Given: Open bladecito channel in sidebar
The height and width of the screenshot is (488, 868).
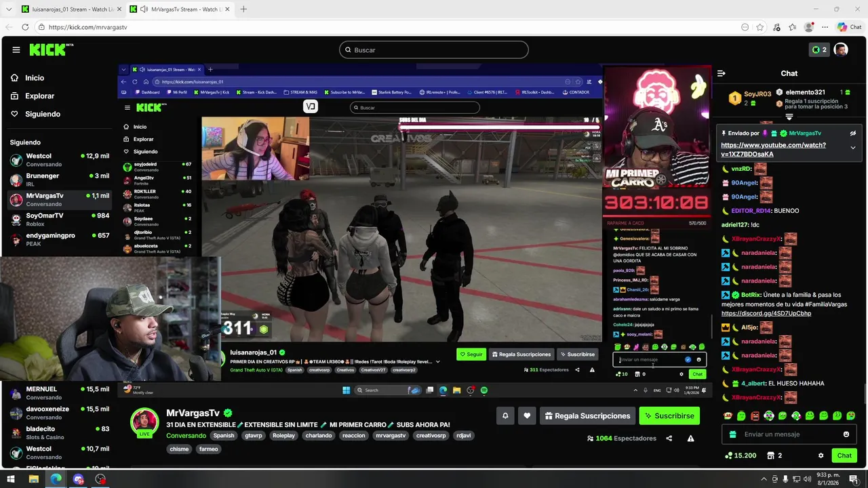Looking at the screenshot, I should point(60,432).
